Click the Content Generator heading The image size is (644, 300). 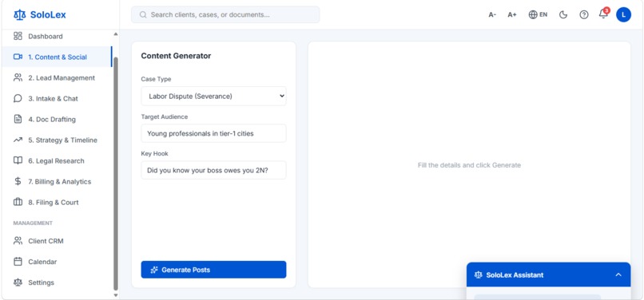(176, 56)
